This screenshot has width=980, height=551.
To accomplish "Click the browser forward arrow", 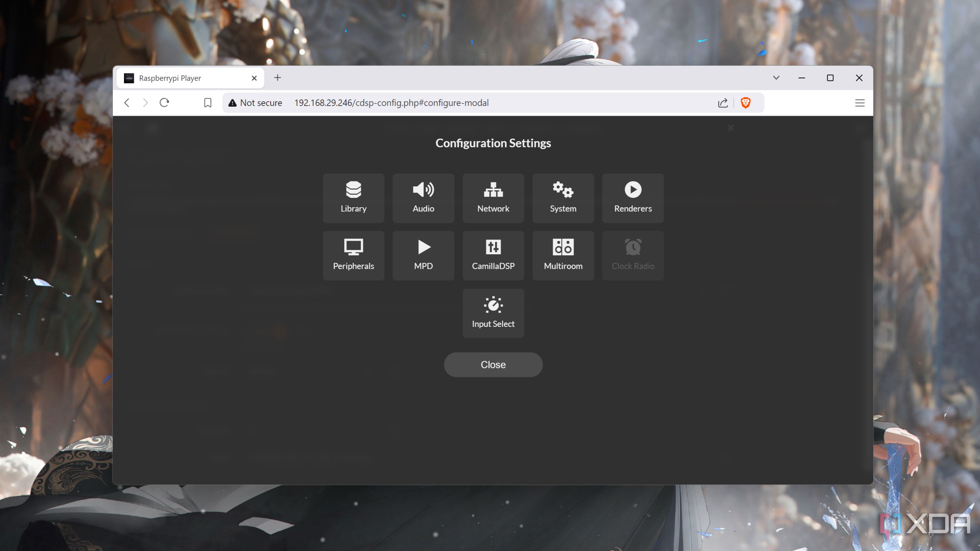I will (145, 103).
